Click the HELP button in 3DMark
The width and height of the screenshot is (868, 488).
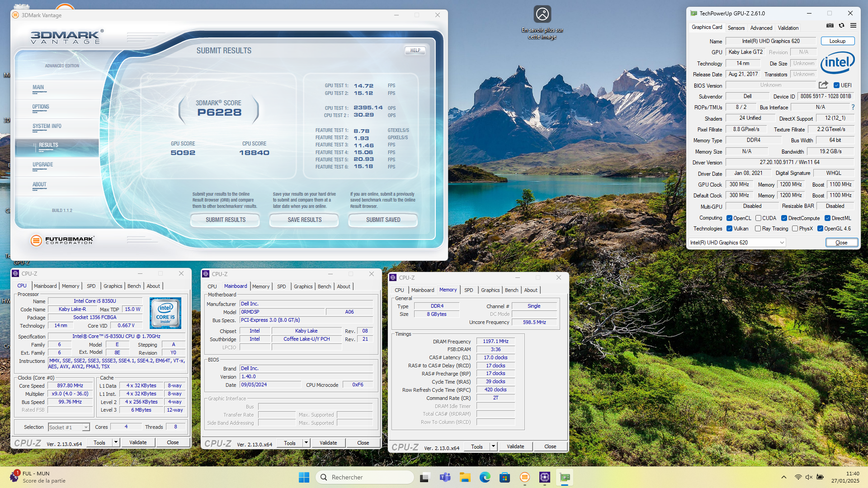415,51
